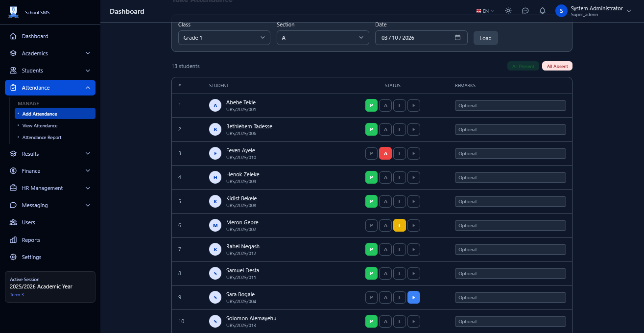Click the Students people icon
The image size is (644, 333).
point(13,71)
